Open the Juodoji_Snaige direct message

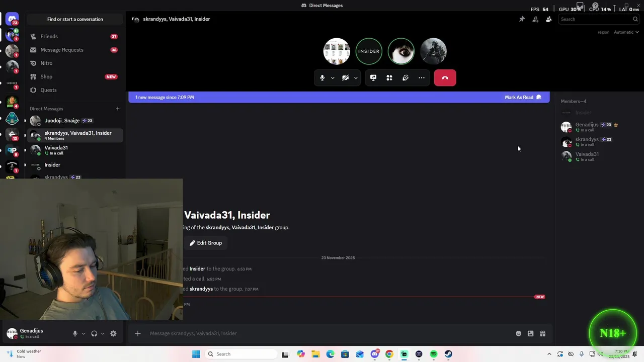[74, 121]
